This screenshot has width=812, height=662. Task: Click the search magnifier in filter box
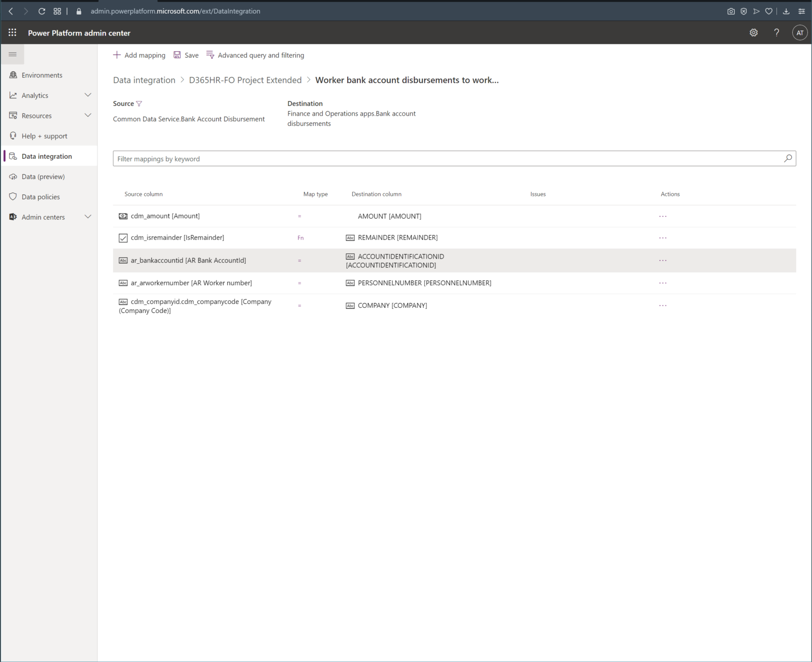[x=788, y=158]
